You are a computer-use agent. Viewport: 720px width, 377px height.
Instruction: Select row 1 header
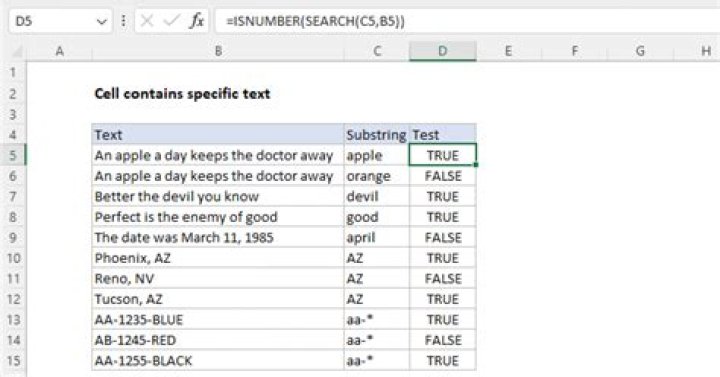(13, 73)
